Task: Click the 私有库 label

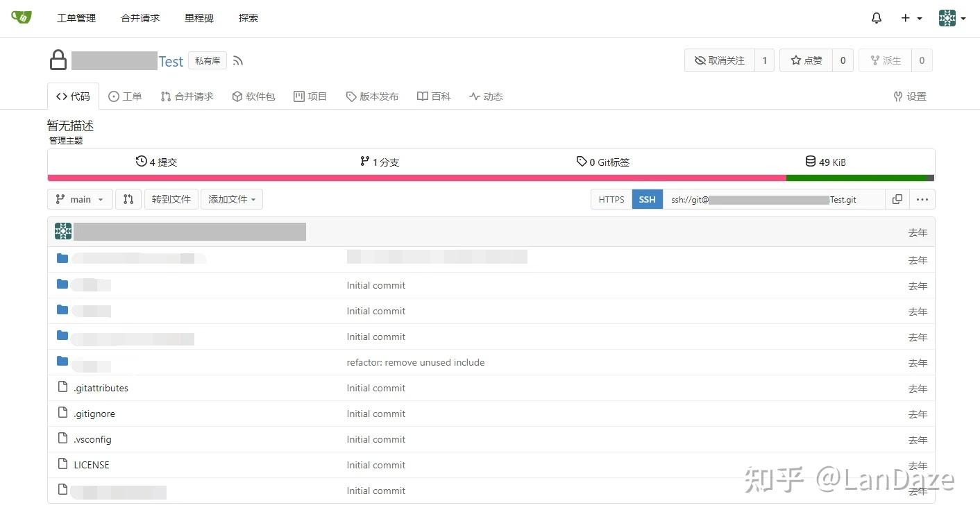Action: coord(208,61)
